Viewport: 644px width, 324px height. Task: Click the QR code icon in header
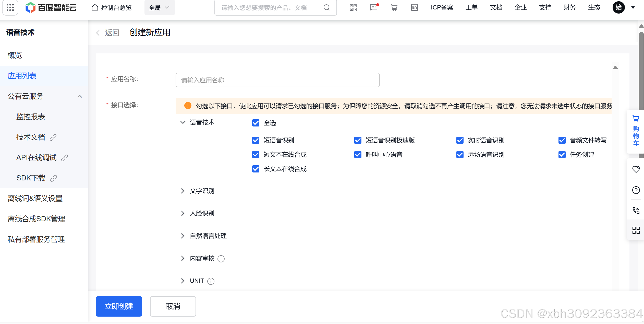point(353,7)
